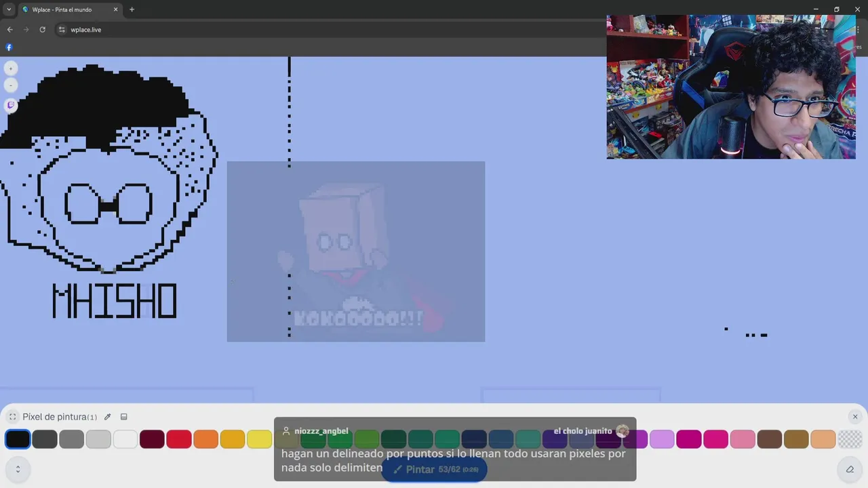This screenshot has width=868, height=488.
Task: Click the small square icon after the pencil
Action: click(124, 417)
